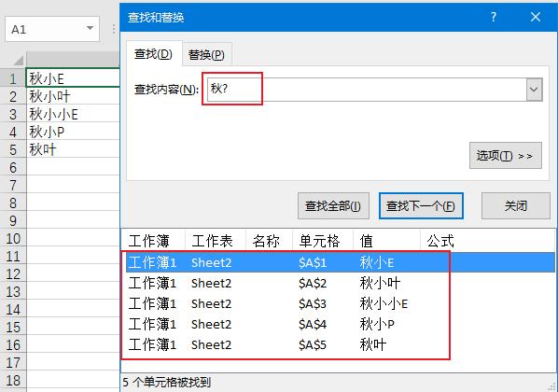The width and height of the screenshot is (558, 392).
Task: Click the help question mark icon
Action: point(494,17)
